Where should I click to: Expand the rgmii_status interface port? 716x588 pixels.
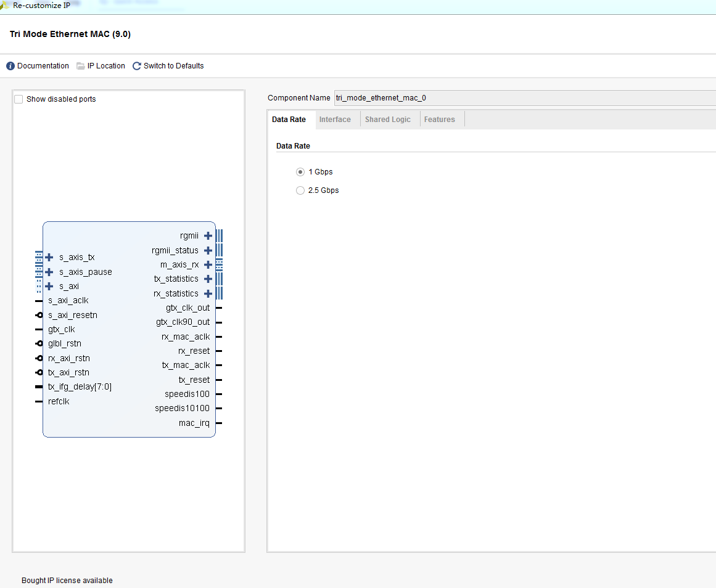tap(208, 251)
